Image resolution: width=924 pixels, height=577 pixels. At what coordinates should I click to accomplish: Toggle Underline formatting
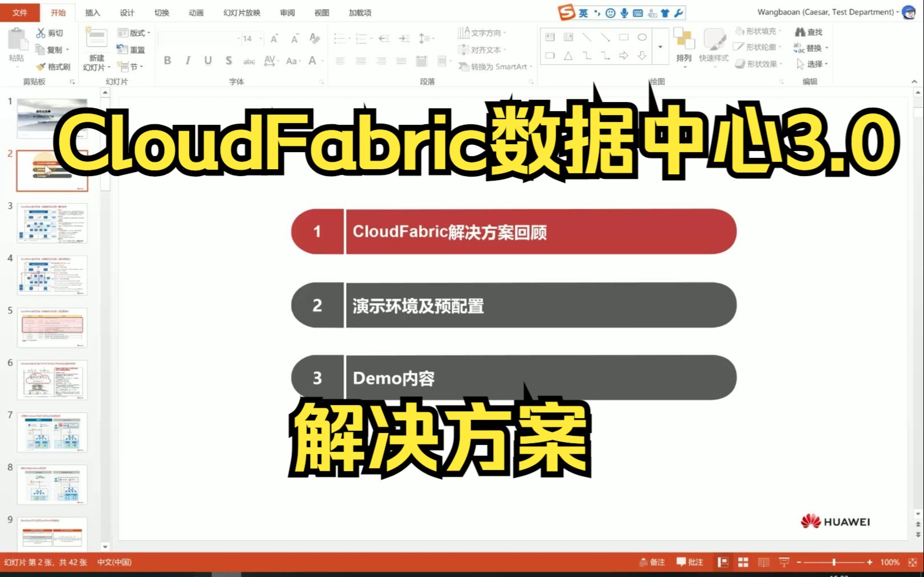coord(208,60)
